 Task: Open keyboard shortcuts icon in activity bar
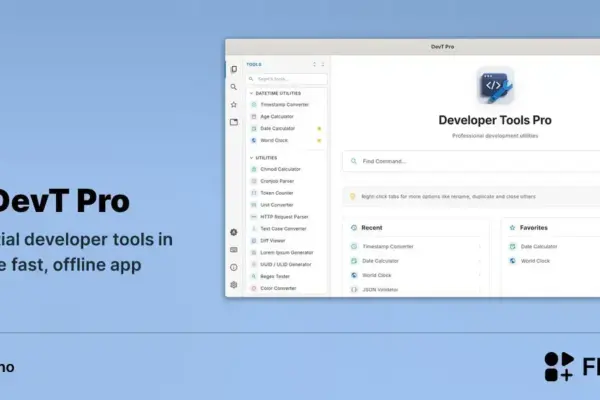(x=234, y=250)
